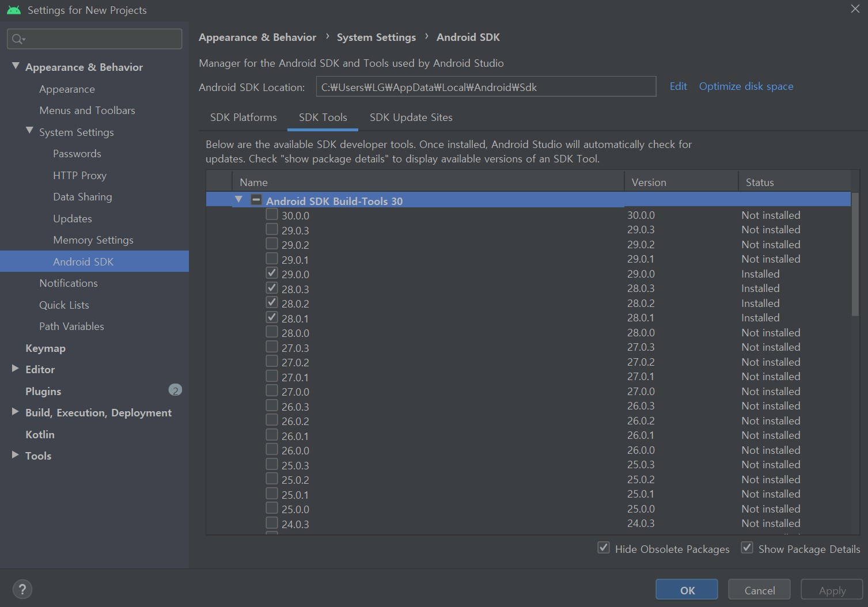Viewport: 868px width, 607px height.
Task: Click the Plugins update count badge
Action: tap(175, 390)
